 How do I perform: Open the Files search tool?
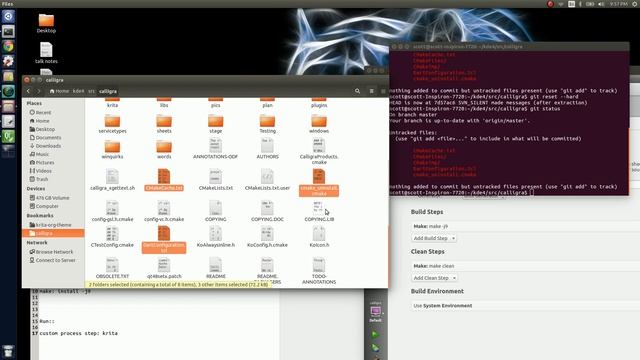357,91
